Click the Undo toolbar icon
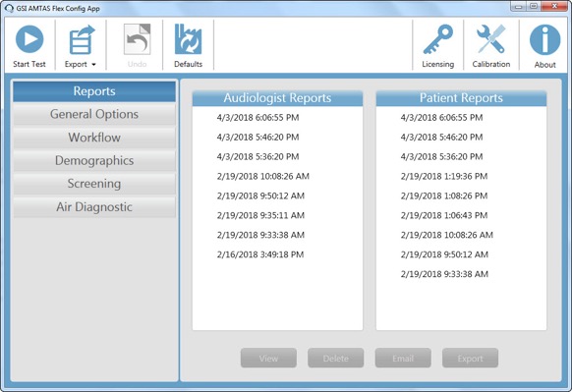 (x=137, y=39)
